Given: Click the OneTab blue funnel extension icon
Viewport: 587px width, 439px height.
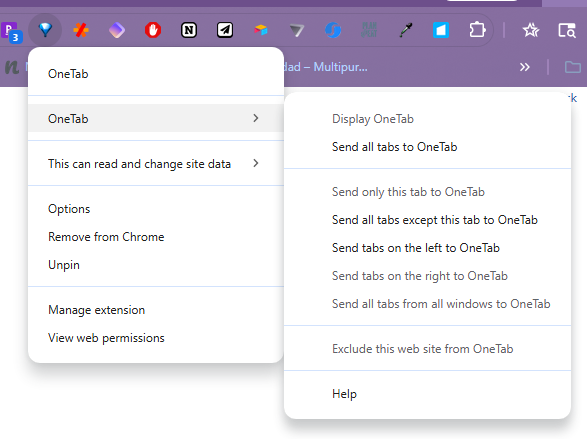Looking at the screenshot, I should pos(45,30).
